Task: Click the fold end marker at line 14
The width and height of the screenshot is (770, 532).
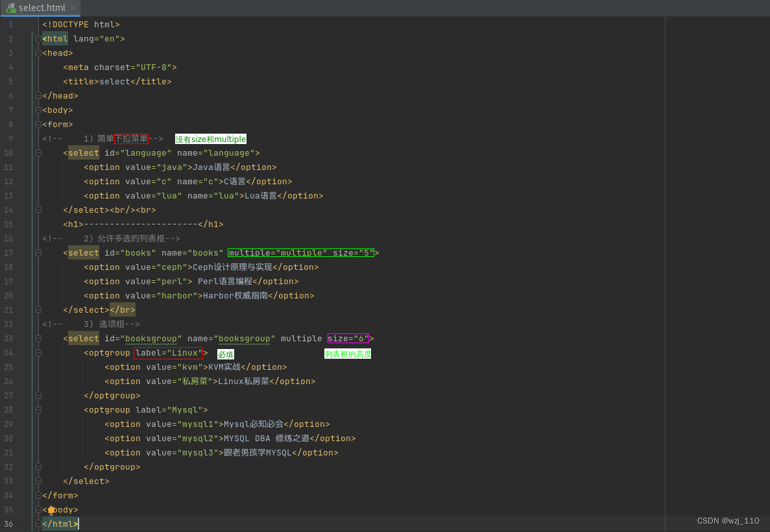Action: click(x=38, y=210)
